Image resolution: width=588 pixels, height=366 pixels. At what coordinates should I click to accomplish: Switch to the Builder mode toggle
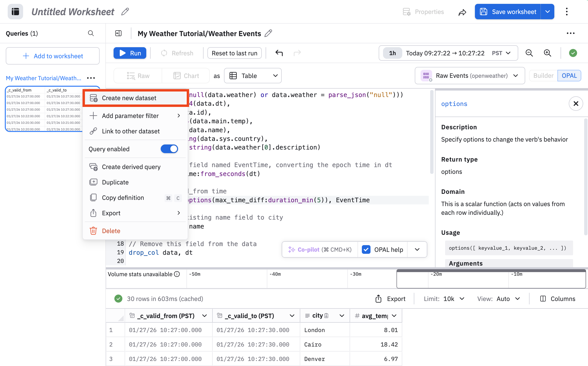[543, 76]
